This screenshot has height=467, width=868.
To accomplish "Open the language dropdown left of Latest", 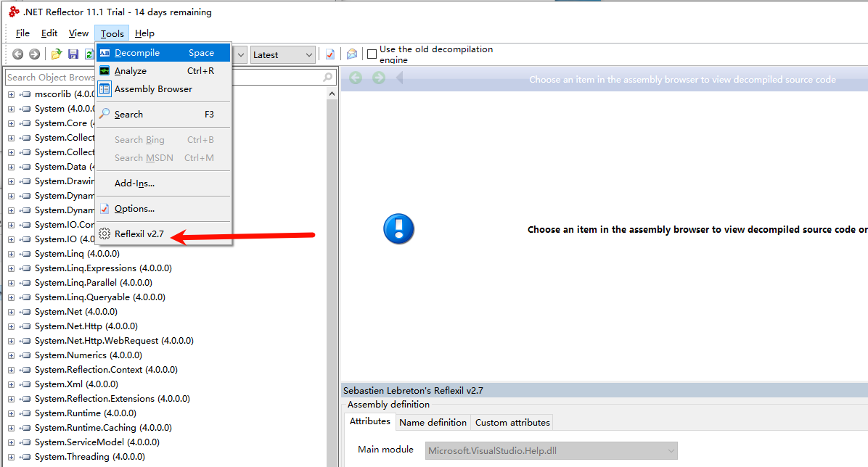I will click(242, 55).
